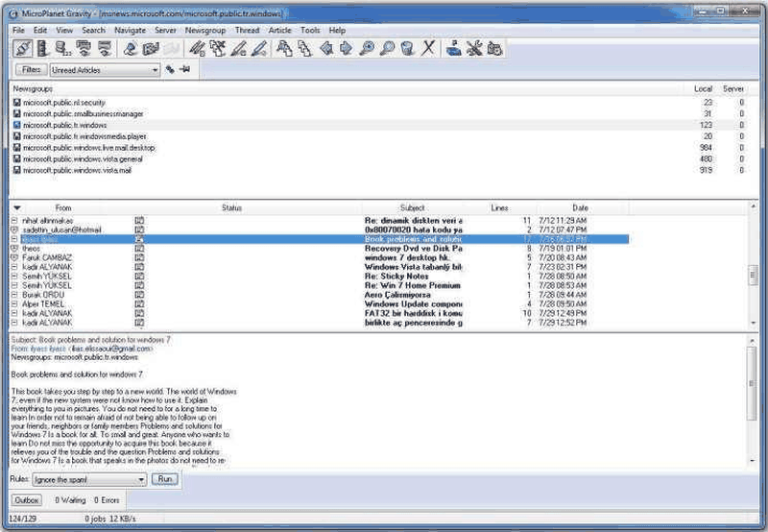The image size is (768, 532).
Task: Click the plug-shaped Connect toolbar icon
Action: click(x=22, y=49)
